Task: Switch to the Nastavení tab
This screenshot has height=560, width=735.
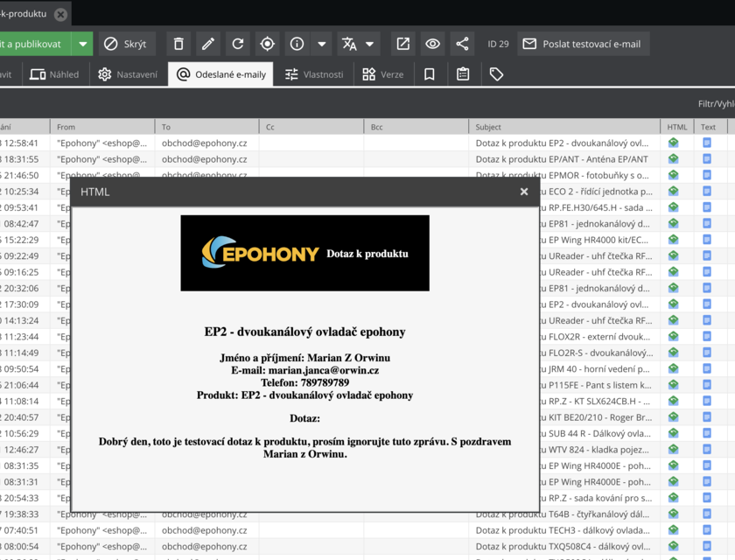Action: coord(128,74)
